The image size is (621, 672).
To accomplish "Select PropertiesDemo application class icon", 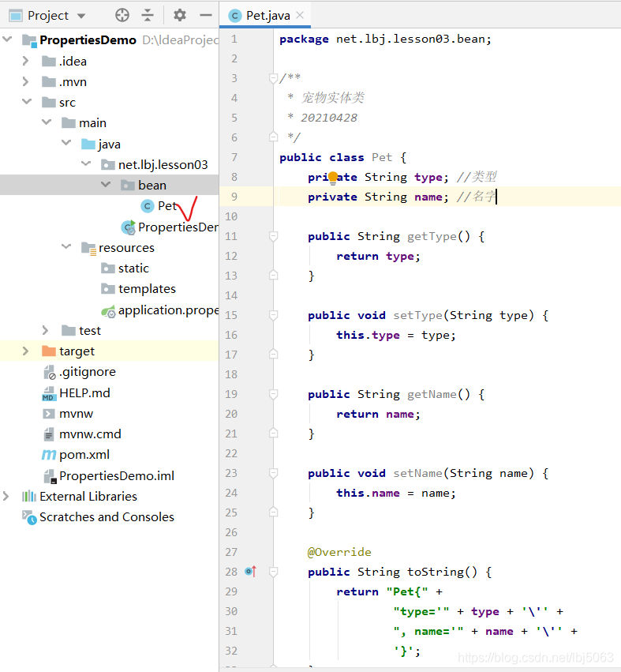I will pyautogui.click(x=128, y=227).
